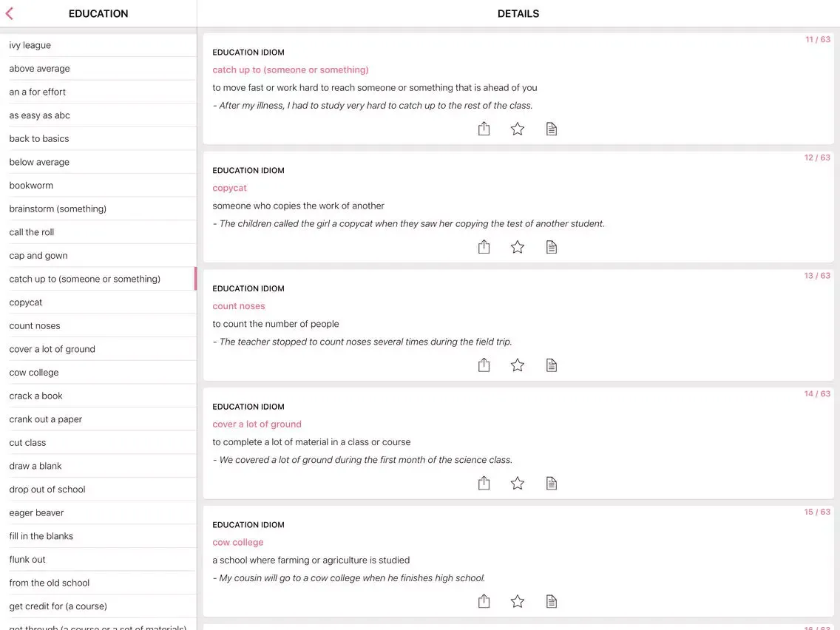Screen dimensions: 840x630
Task: Select 'above average' in the list
Action: 98,69
